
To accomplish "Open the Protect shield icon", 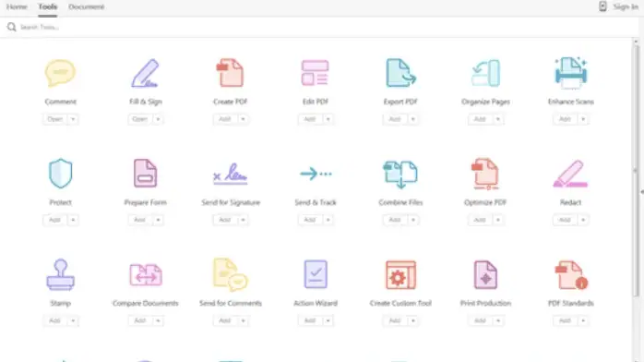I will [x=60, y=174].
